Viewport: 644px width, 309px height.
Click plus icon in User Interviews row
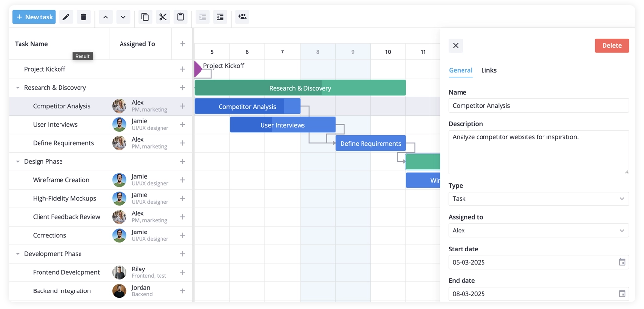(182, 125)
